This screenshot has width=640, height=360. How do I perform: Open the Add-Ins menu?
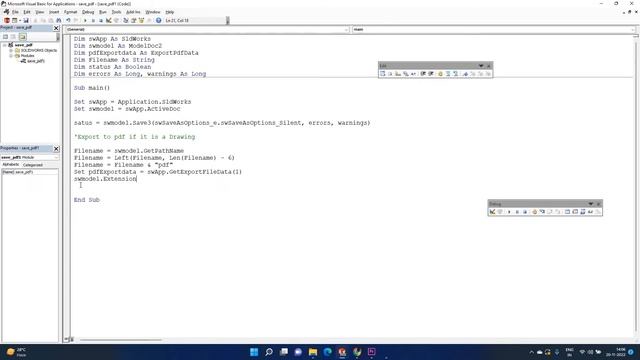[133, 12]
